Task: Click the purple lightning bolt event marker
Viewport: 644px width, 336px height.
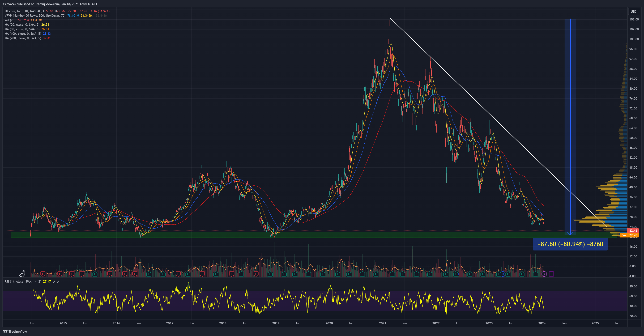Action: [544, 274]
